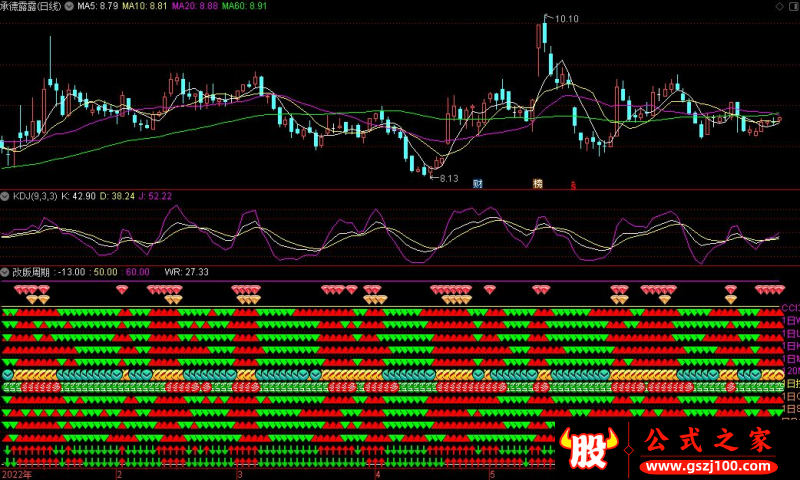Click the panel toggle icon at top-right corner

click(794, 6)
